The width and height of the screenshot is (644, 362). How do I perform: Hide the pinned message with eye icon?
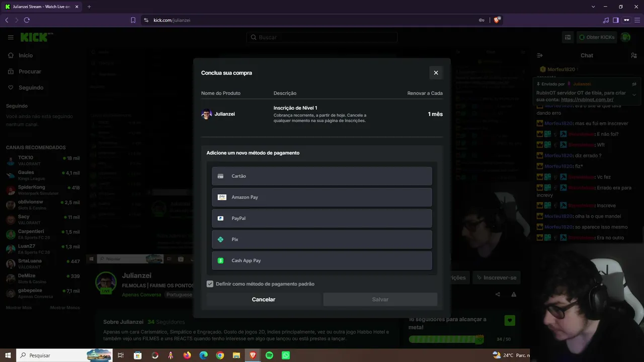(634, 84)
